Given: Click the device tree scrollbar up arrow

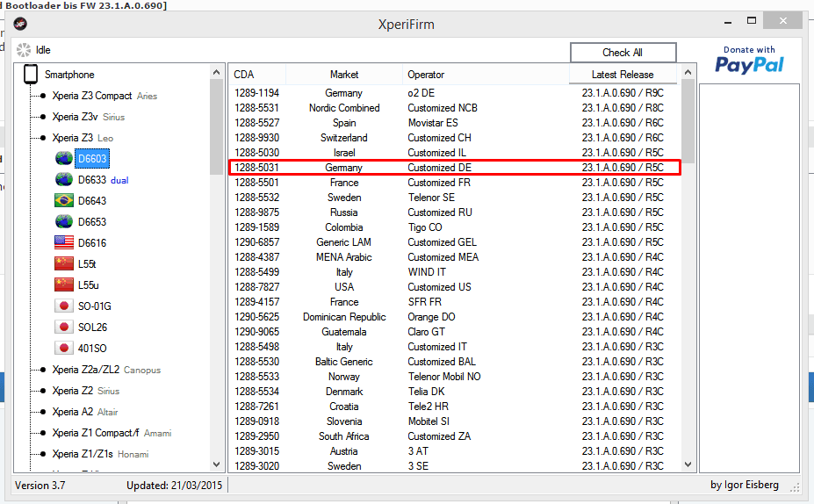Looking at the screenshot, I should pos(217,73).
